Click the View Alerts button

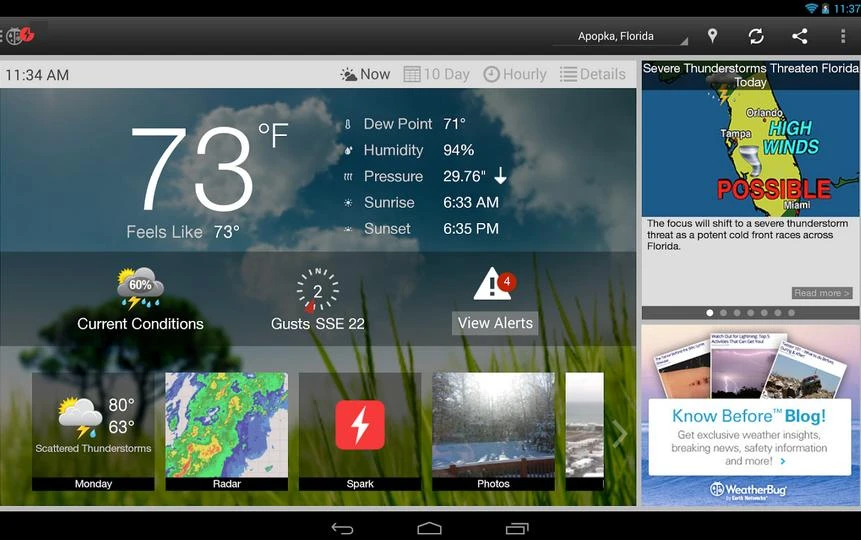pyautogui.click(x=495, y=323)
